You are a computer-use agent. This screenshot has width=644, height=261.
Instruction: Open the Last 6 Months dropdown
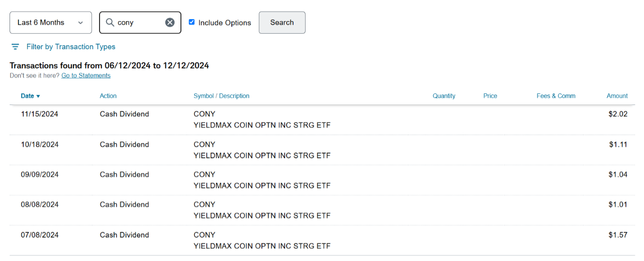[51, 23]
